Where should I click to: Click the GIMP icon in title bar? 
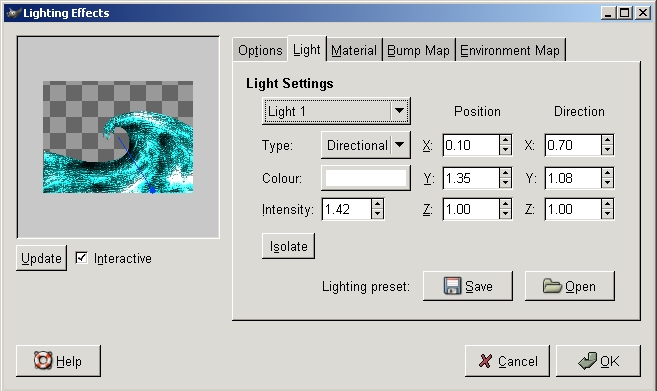click(x=14, y=13)
